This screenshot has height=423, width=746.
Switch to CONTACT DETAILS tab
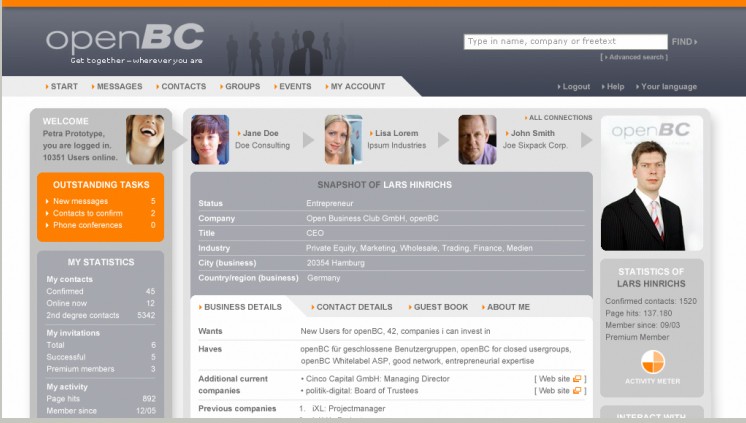352,307
